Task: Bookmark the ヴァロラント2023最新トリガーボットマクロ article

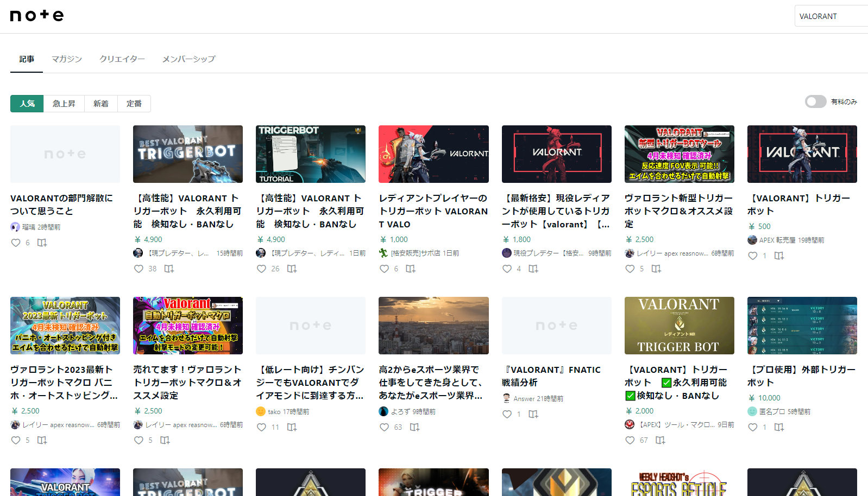Action: pyautogui.click(x=42, y=440)
